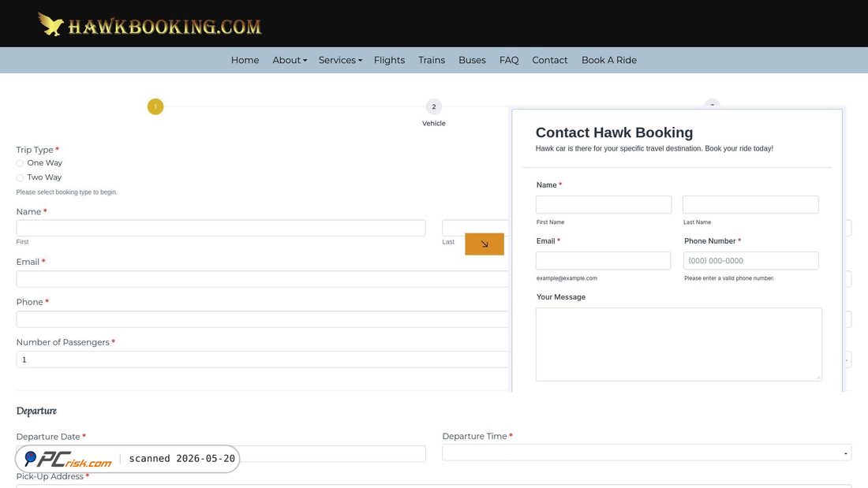Viewport: 868px width, 488px height.
Task: Select the Two Way trip type
Action: click(x=20, y=177)
